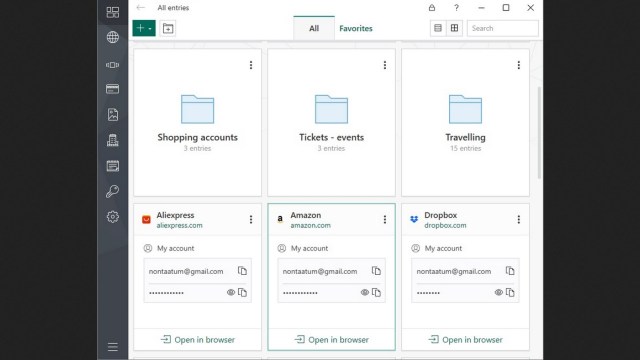Open the Travelling folder
Image resolution: width=640 pixels, height=360 pixels.
[x=465, y=122]
